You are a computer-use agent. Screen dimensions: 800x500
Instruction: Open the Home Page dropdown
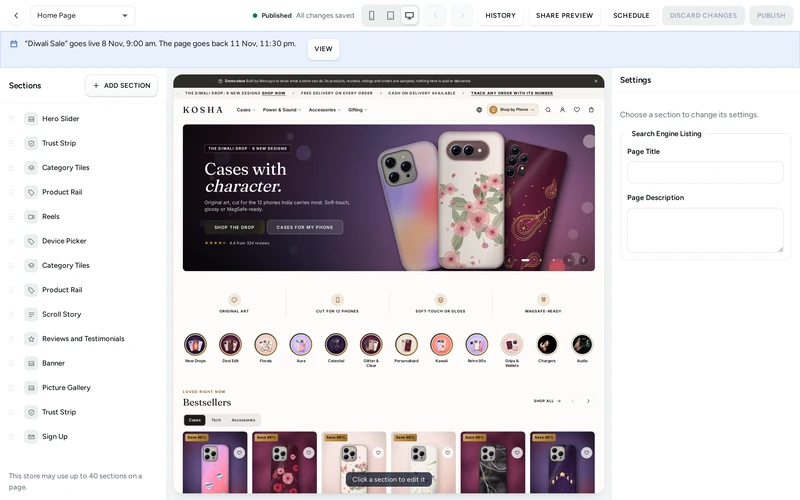(83, 15)
